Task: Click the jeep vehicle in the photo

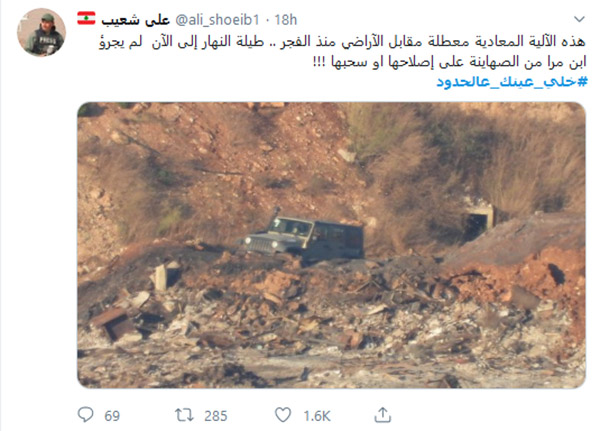Action: tap(303, 237)
